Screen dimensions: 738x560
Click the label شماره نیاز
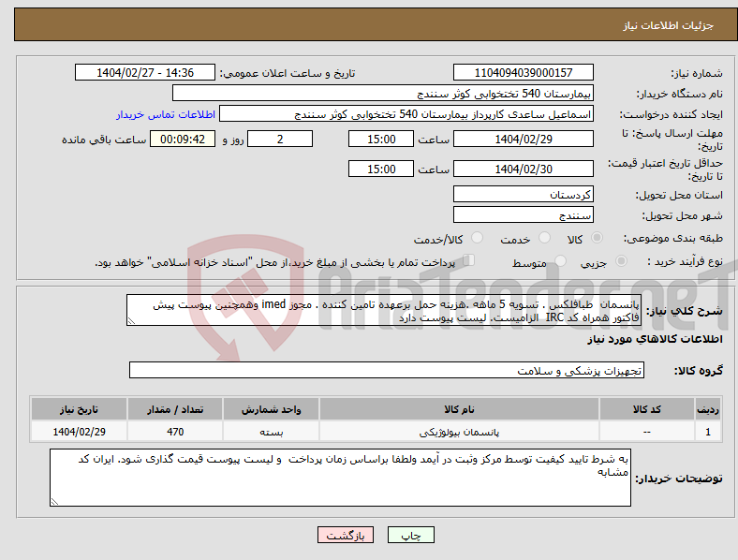click(697, 73)
